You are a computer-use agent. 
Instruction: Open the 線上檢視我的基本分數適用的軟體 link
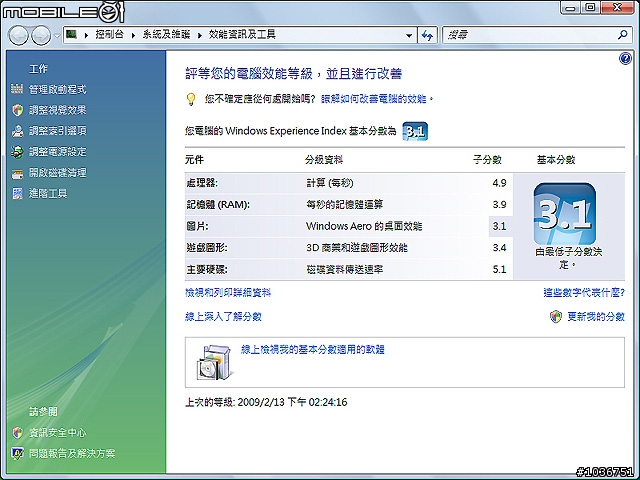point(313,350)
